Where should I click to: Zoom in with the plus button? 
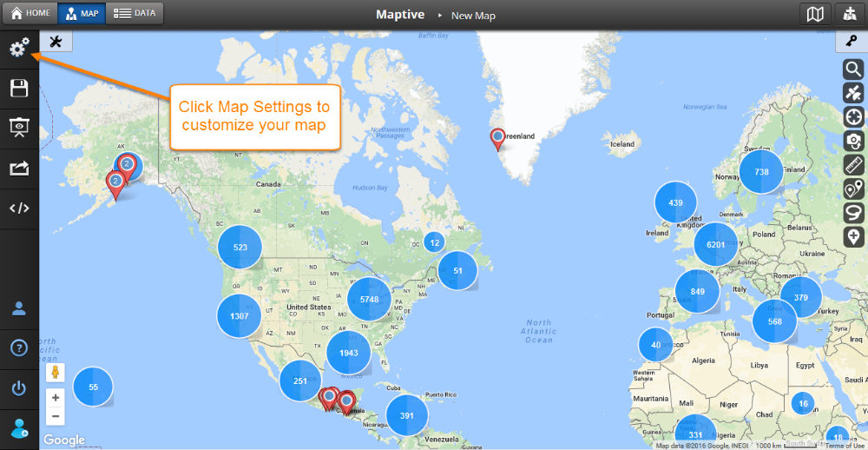point(56,397)
